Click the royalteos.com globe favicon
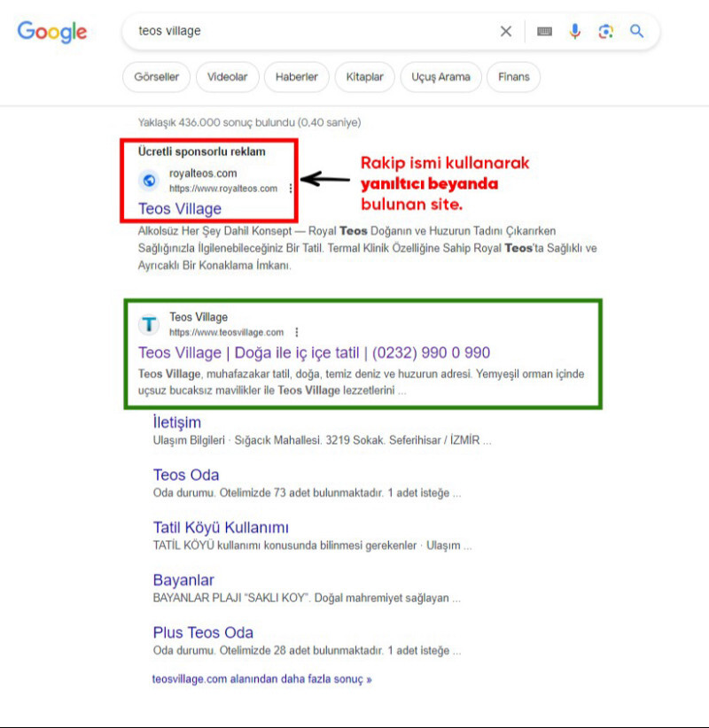Image resolution: width=709 pixels, height=728 pixels. [x=149, y=180]
